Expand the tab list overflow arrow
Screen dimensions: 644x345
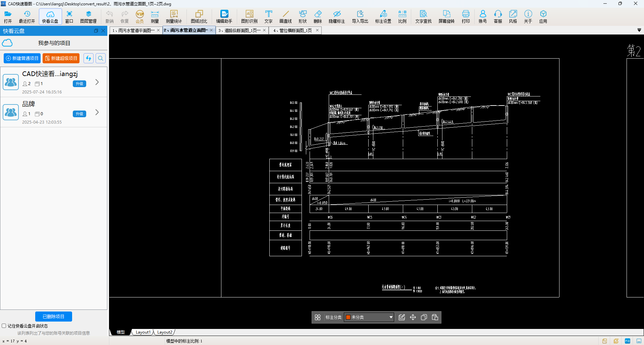[639, 30]
